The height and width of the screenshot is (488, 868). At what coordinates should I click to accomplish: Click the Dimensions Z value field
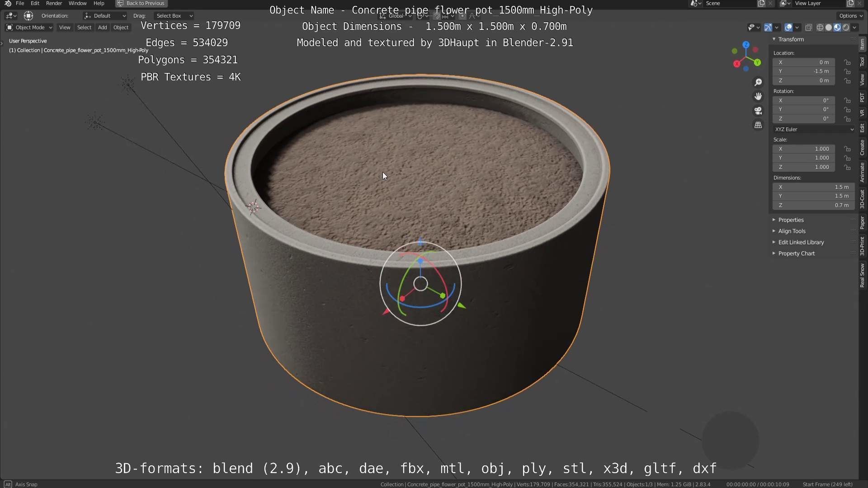tap(814, 205)
